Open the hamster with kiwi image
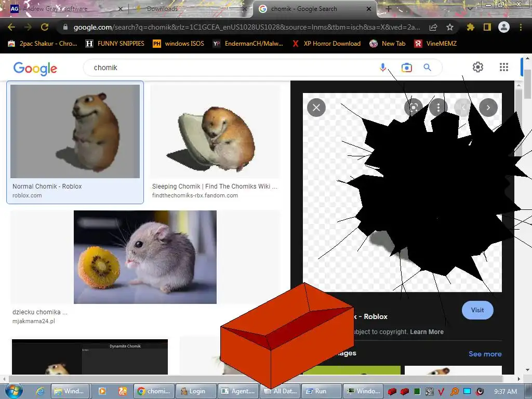 (x=145, y=257)
